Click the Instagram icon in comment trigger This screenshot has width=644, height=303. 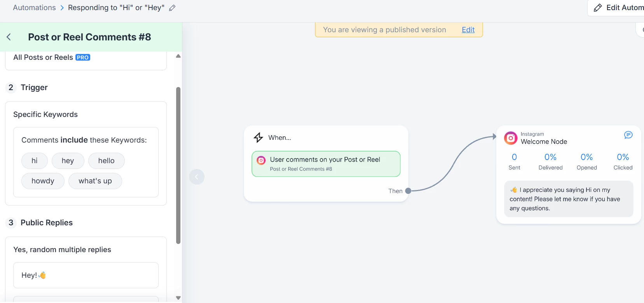261,160
